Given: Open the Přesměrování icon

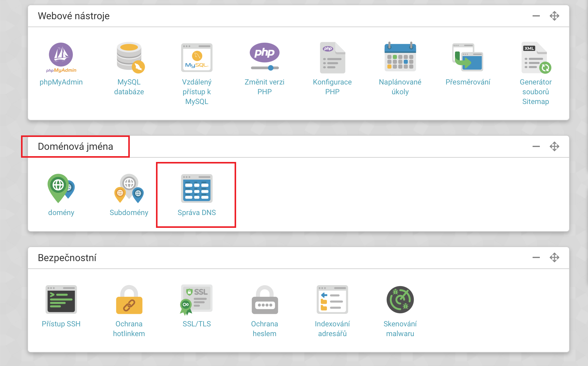Looking at the screenshot, I should (x=468, y=57).
